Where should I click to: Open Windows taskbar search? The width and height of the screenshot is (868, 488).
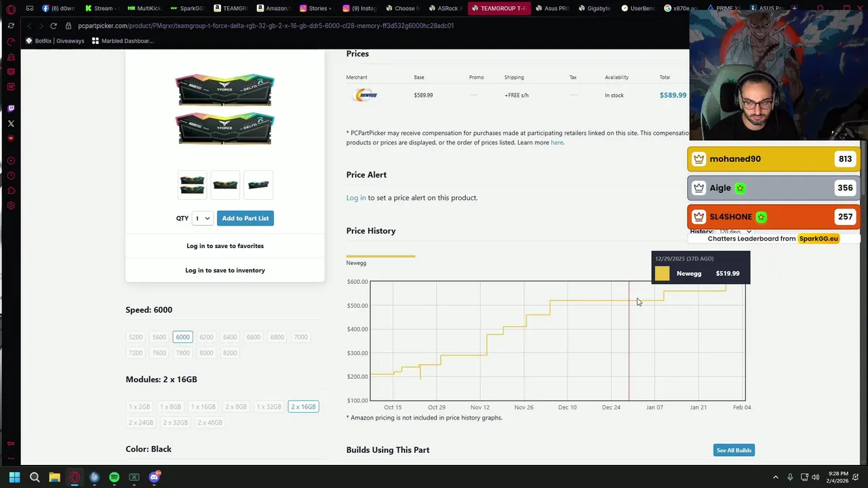35,477
